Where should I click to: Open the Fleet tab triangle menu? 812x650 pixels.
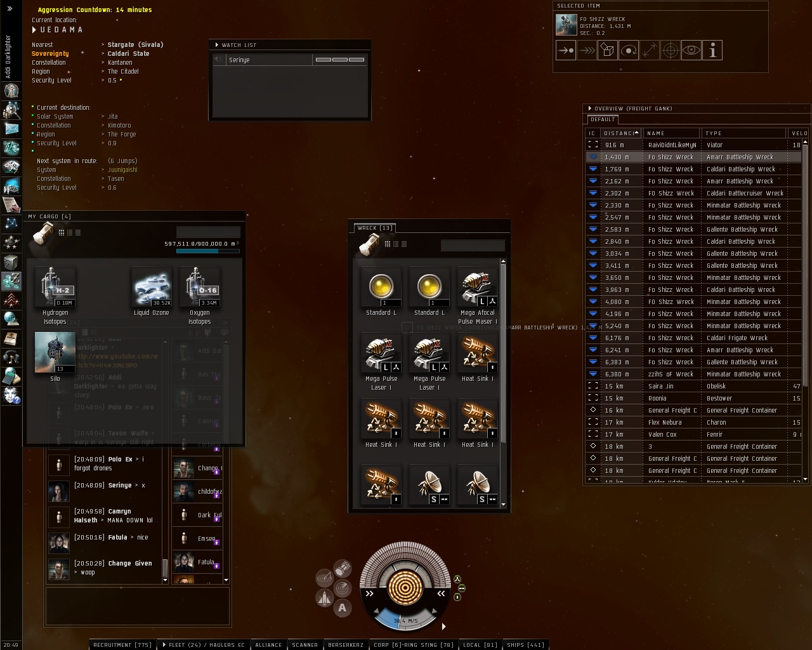[x=164, y=645]
